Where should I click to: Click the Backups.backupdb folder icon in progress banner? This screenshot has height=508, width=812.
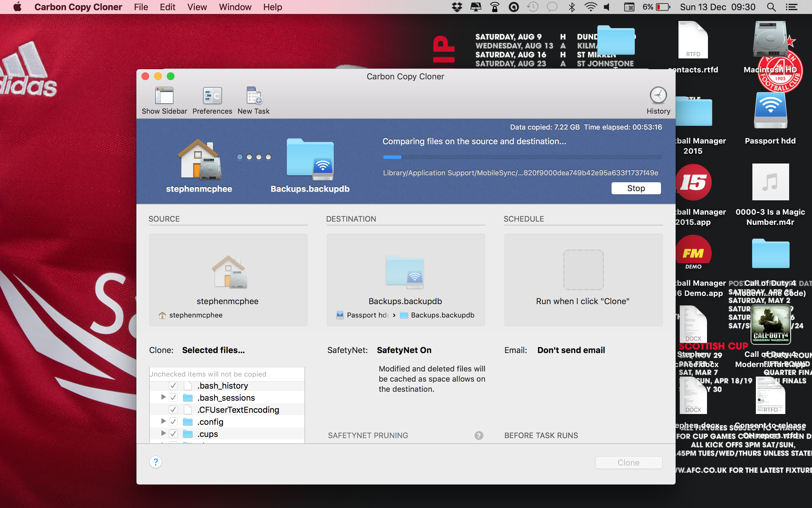(310, 159)
